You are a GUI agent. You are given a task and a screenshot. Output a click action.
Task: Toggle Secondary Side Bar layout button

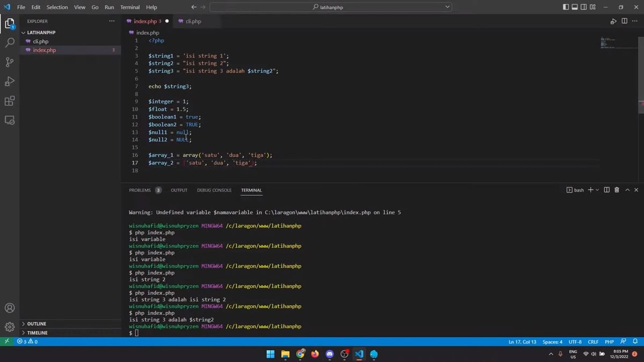(584, 7)
